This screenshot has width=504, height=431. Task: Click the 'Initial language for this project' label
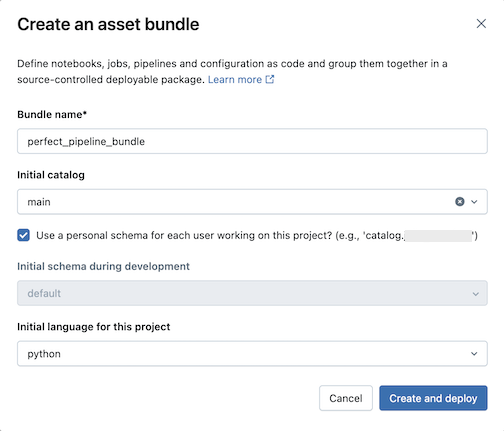(x=94, y=327)
